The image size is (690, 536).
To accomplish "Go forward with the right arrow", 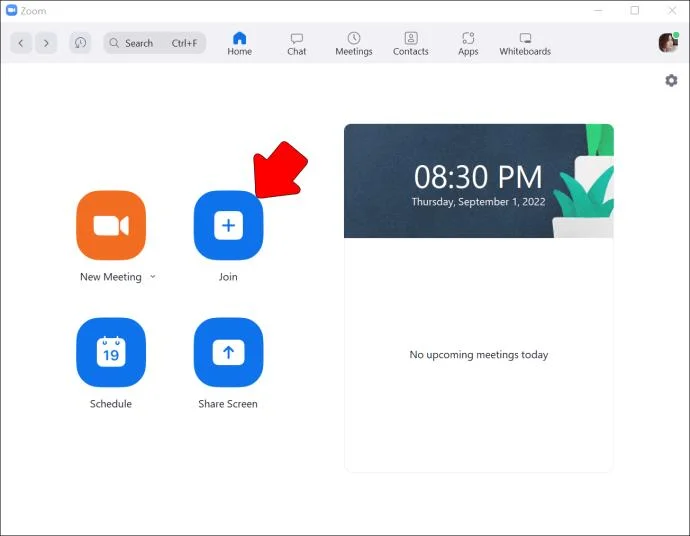I will tap(46, 43).
